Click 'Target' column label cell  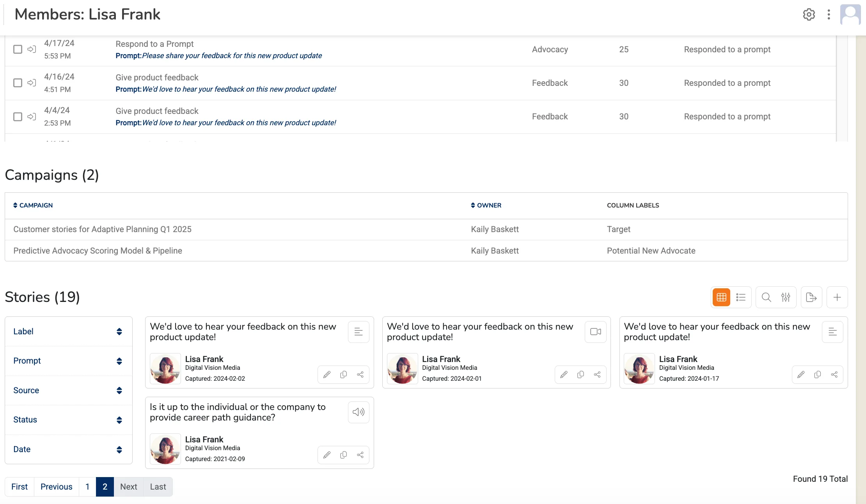(x=619, y=229)
